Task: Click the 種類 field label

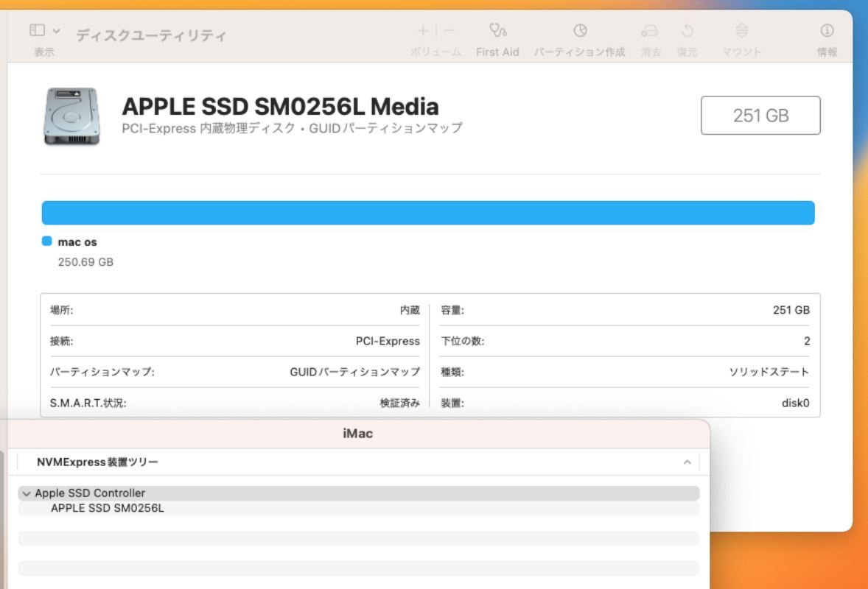Action: pyautogui.click(x=452, y=373)
